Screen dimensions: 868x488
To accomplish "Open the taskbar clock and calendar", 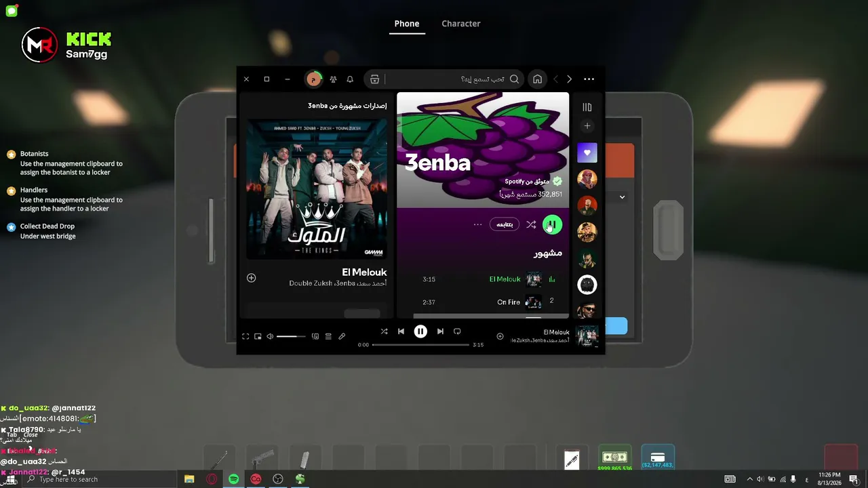I will click(x=829, y=479).
